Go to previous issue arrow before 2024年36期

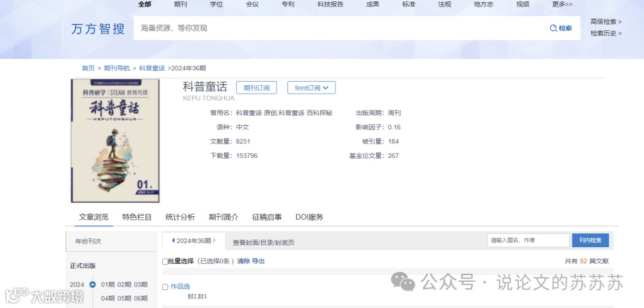coord(173,240)
